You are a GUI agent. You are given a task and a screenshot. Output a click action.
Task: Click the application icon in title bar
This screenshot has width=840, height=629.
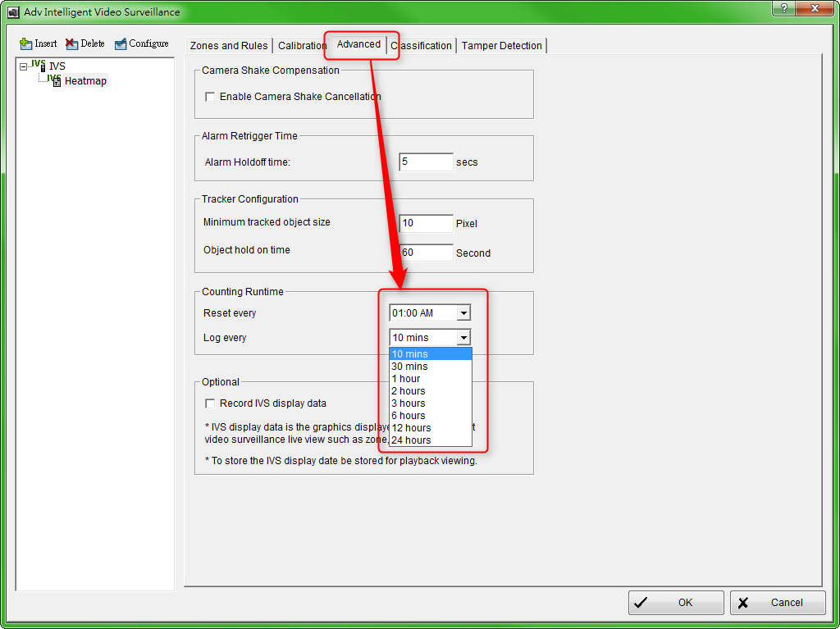(x=12, y=12)
